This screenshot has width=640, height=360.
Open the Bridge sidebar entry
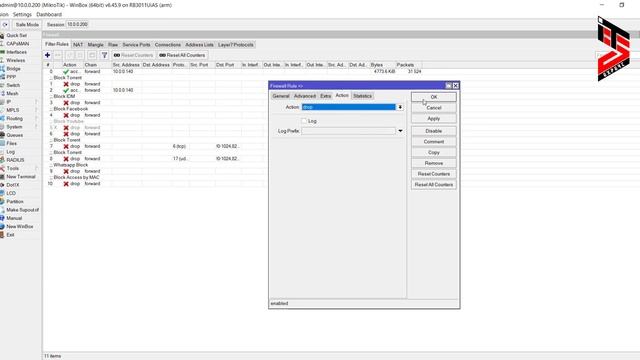13,69
